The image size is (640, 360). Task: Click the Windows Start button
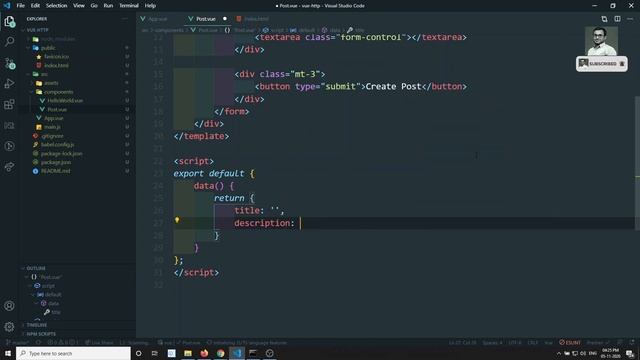tap(7, 353)
